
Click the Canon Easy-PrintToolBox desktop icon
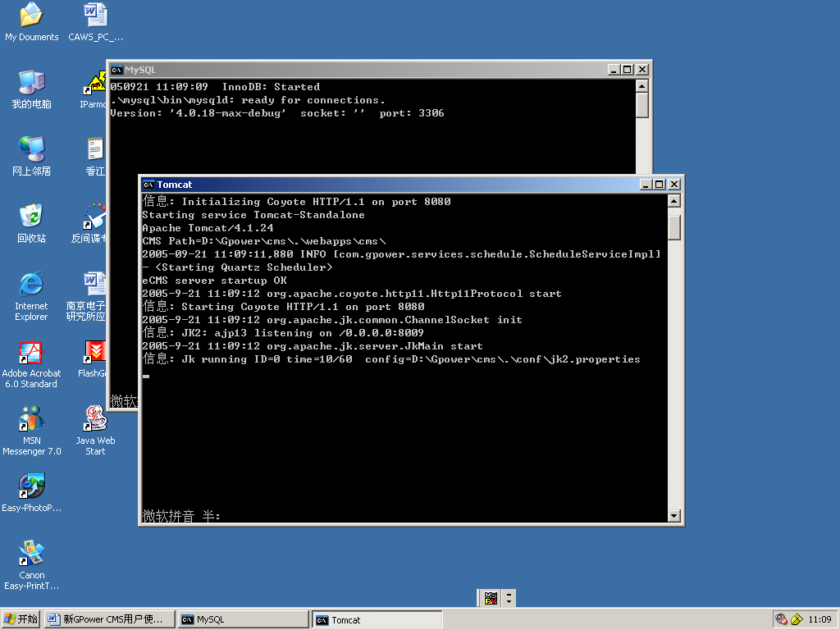[x=31, y=554]
